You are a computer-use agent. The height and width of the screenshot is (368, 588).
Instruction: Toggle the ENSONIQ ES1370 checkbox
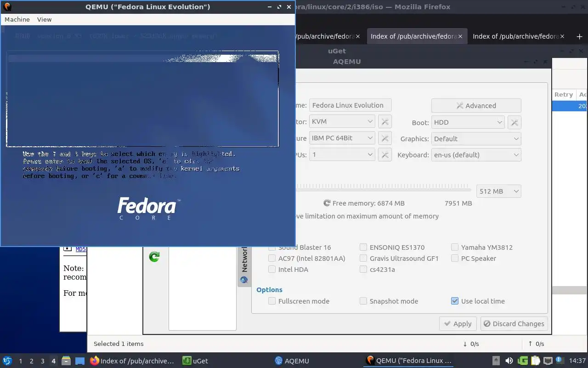click(x=363, y=247)
